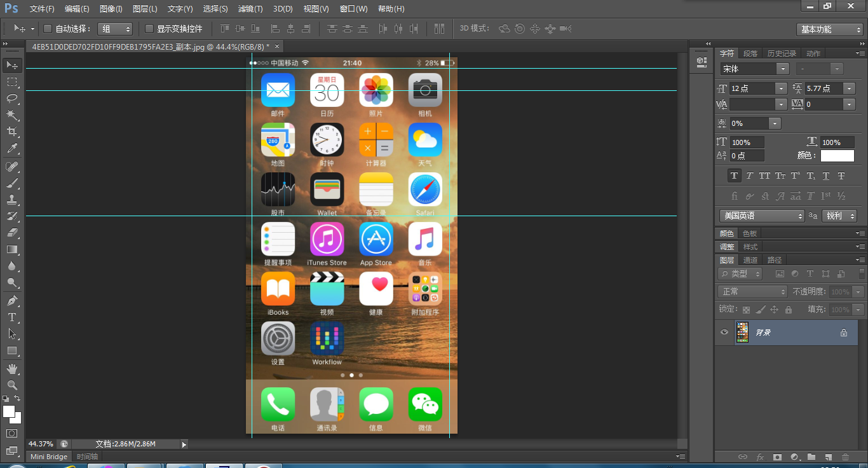This screenshot has height=468, width=868.
Task: Click the foreground color swatch in toolbox
Action: pos(9,411)
